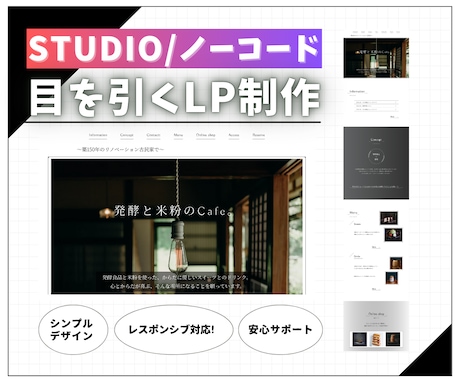Viewport: 460px width, 380px height.
Task: Select the first Menu food photo thumbnail
Action: coord(389,218)
